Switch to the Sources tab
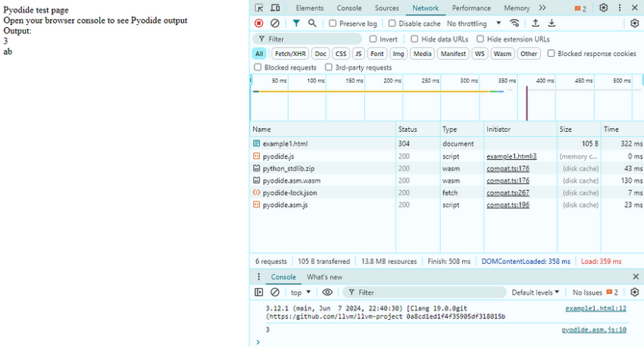644x347 pixels. pos(386,8)
